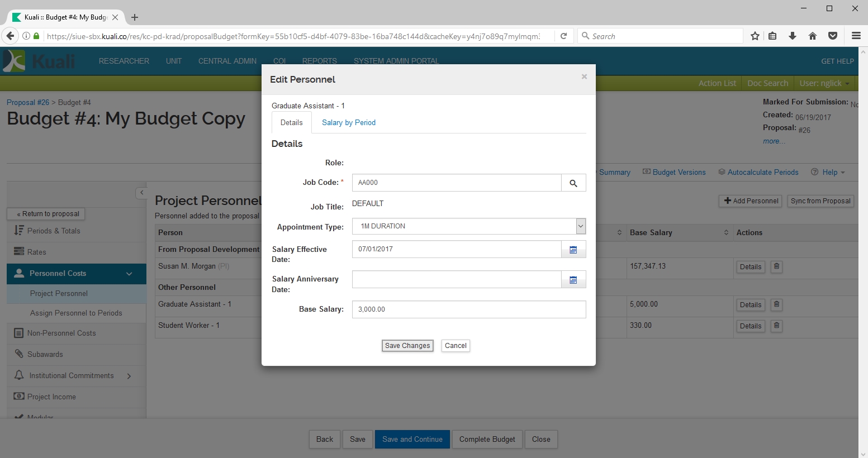Image resolution: width=868 pixels, height=458 pixels.
Task: Click the Job Code lookup magnifier icon
Action: click(x=573, y=183)
